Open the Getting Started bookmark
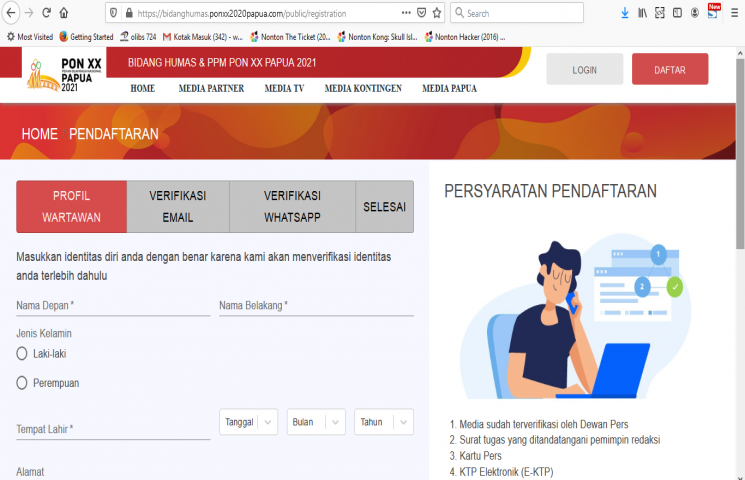Image resolution: width=745 pixels, height=480 pixels. point(85,37)
